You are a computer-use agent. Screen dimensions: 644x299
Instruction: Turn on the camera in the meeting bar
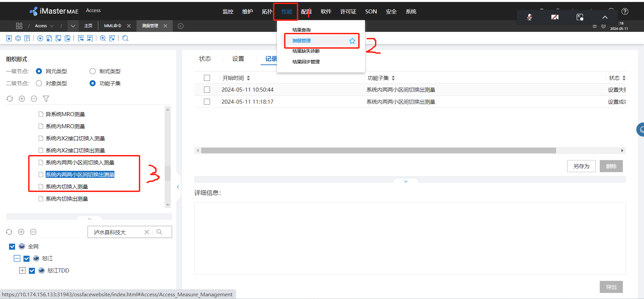point(555,17)
